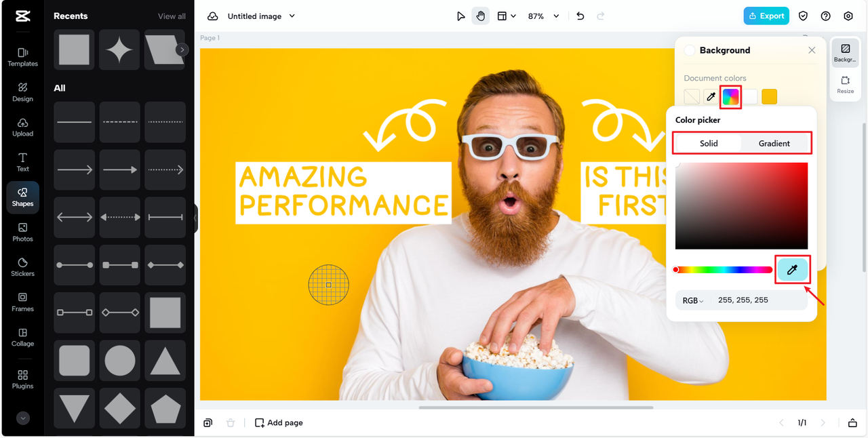
Task: Insert the recent square shape
Action: [x=74, y=49]
